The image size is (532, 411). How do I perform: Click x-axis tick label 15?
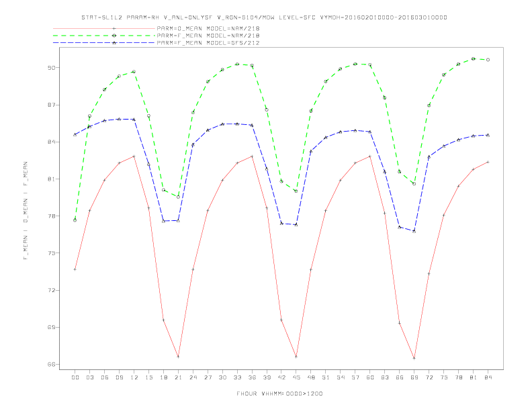(148, 377)
